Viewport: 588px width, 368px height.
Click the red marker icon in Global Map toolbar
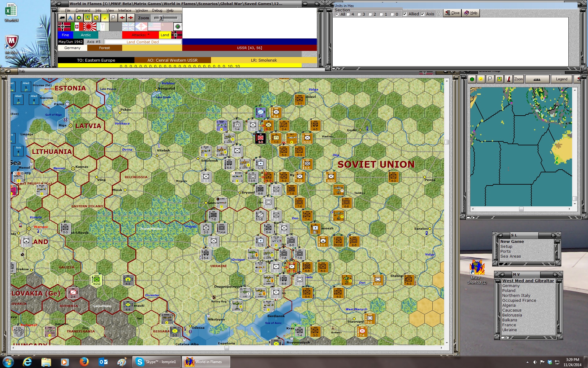click(508, 79)
